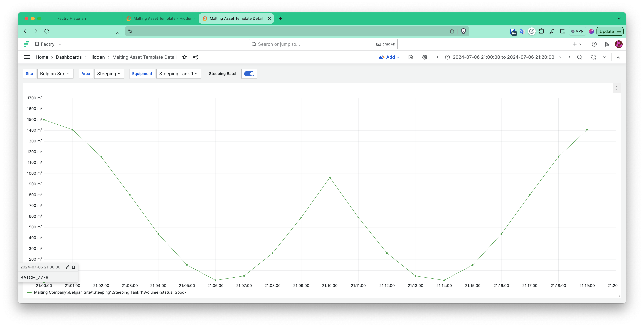Image resolution: width=644 pixels, height=327 pixels.
Task: Open the time range picker
Action: [503, 57]
